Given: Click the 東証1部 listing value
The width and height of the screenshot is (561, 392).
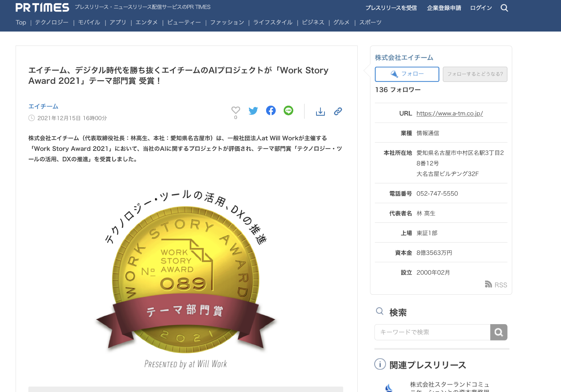Looking at the screenshot, I should (x=427, y=233).
